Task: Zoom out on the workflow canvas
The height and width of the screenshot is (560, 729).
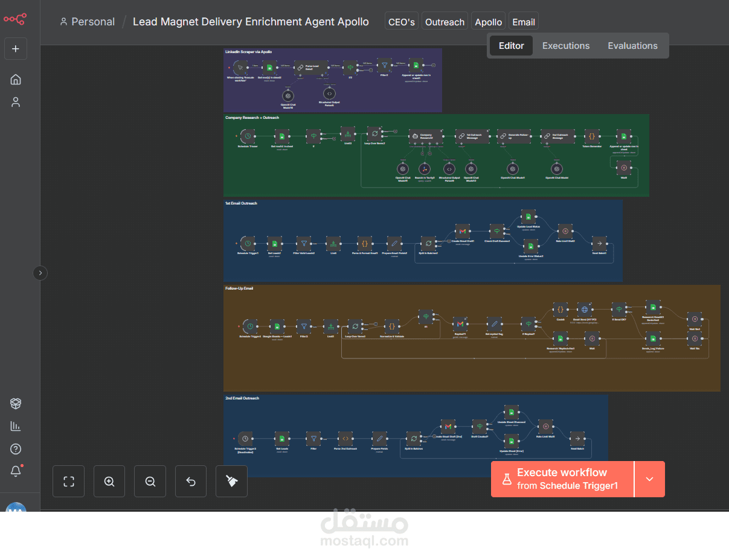Action: pos(150,481)
